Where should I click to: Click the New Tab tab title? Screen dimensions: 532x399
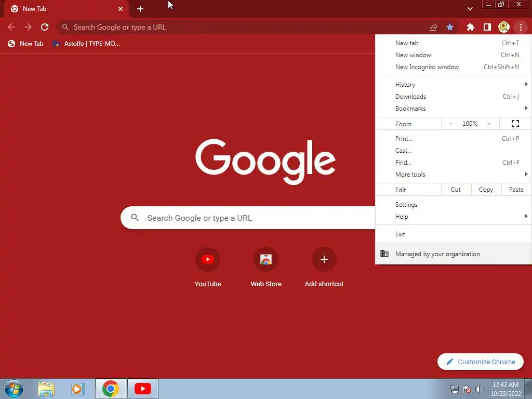(x=35, y=9)
